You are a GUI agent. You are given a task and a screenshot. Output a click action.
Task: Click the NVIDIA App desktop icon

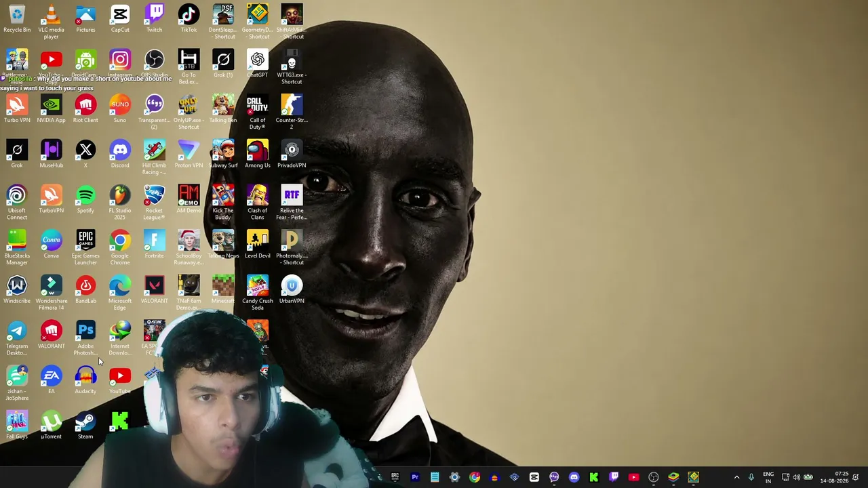coord(51,108)
